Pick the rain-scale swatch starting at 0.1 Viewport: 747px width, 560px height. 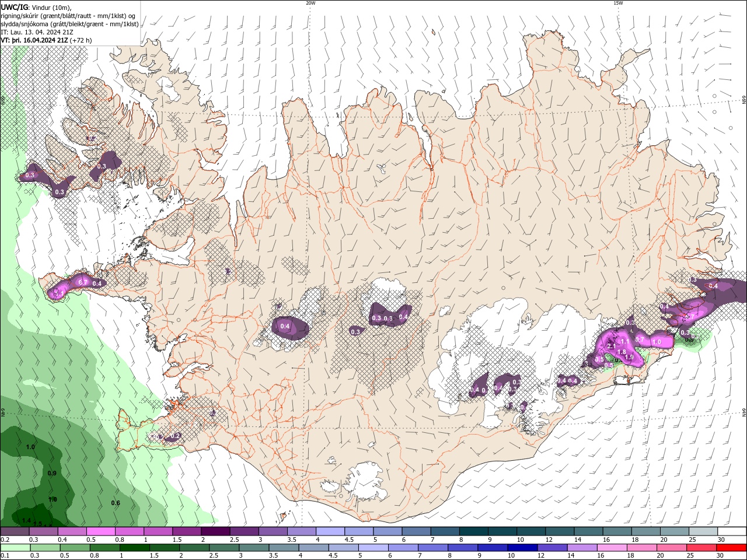click(x=15, y=548)
